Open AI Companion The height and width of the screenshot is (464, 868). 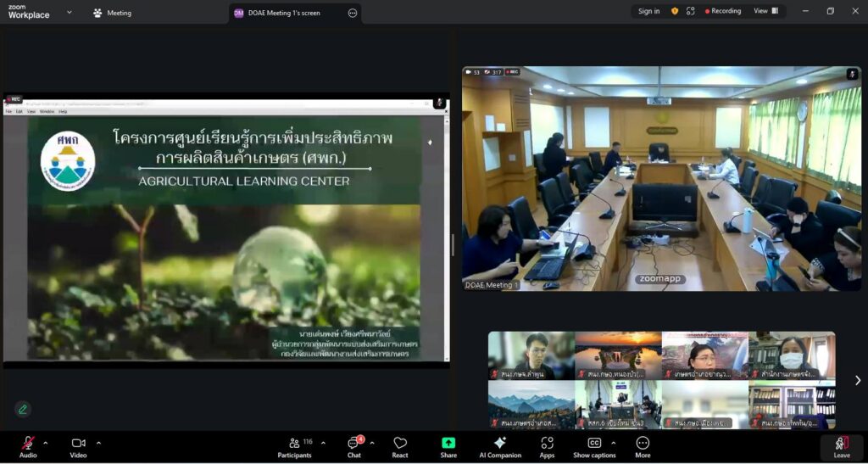[499, 444]
